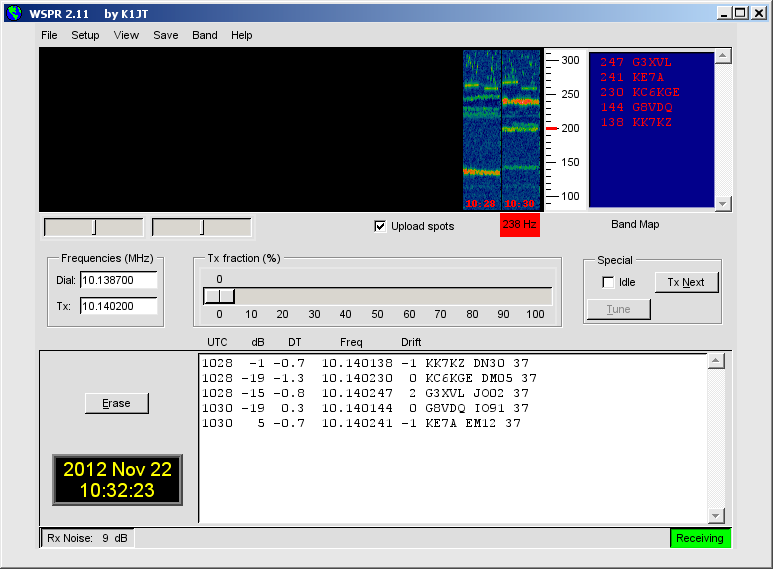Open the Save menu
The width and height of the screenshot is (773, 569).
[166, 36]
